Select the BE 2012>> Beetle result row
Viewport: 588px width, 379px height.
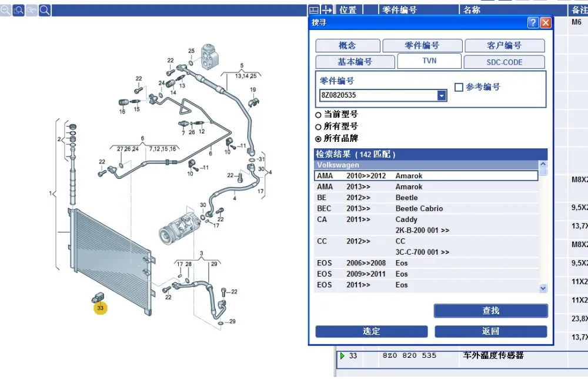pyautogui.click(x=426, y=197)
